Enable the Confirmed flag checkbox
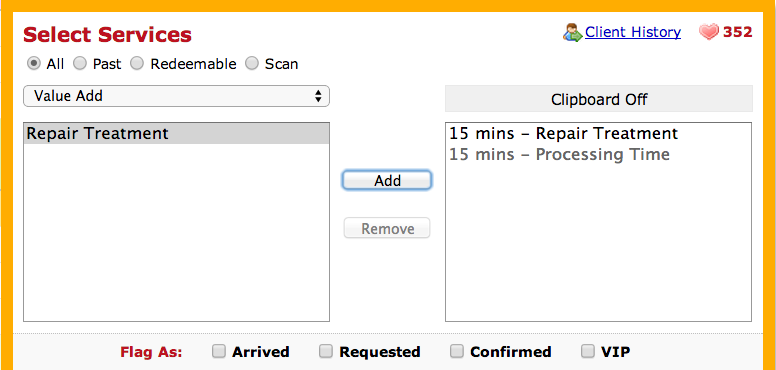Screen dimensions: 776x370 pos(456,351)
